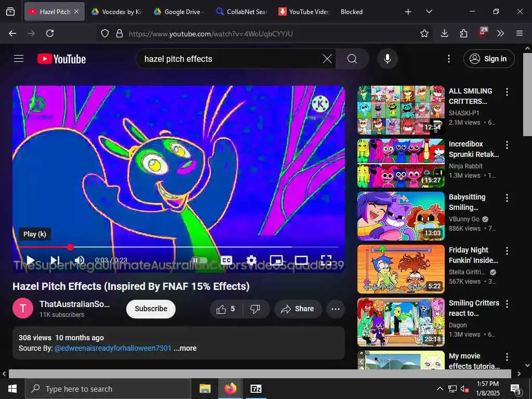Show more toolbar tools chevron
The width and height of the screenshot is (532, 399).
500,33
